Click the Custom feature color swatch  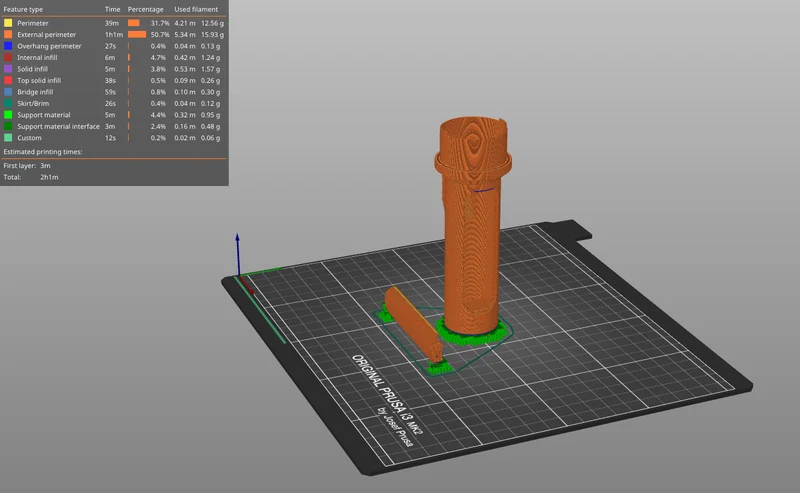[8, 138]
